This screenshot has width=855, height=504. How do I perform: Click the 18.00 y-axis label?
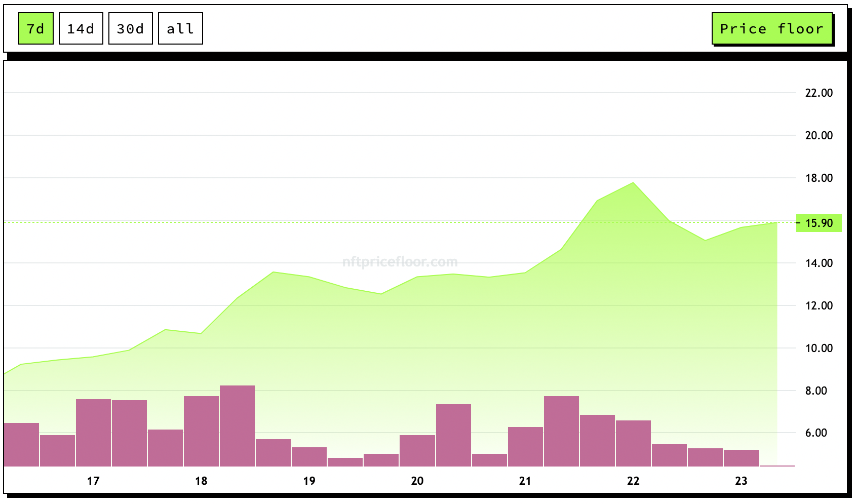819,178
